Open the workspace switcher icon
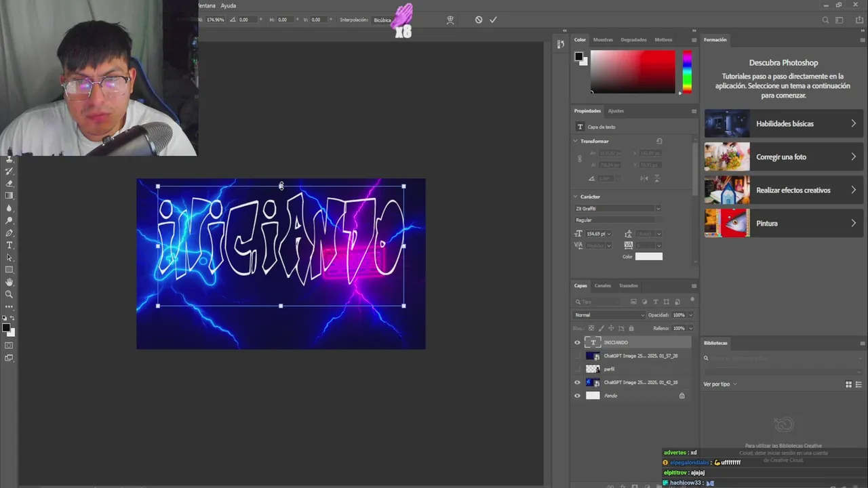 click(840, 20)
